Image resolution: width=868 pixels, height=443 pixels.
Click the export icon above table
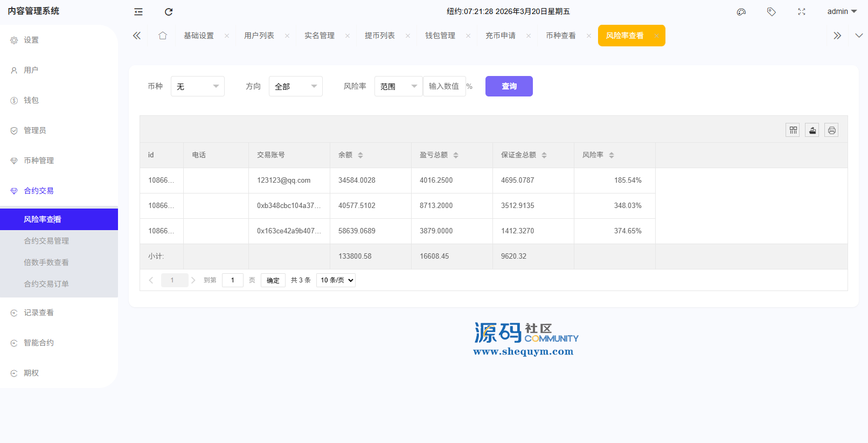[812, 130]
